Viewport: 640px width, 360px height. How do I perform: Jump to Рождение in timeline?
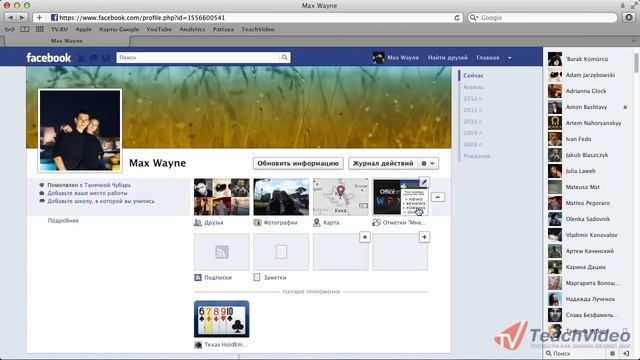tap(477, 156)
